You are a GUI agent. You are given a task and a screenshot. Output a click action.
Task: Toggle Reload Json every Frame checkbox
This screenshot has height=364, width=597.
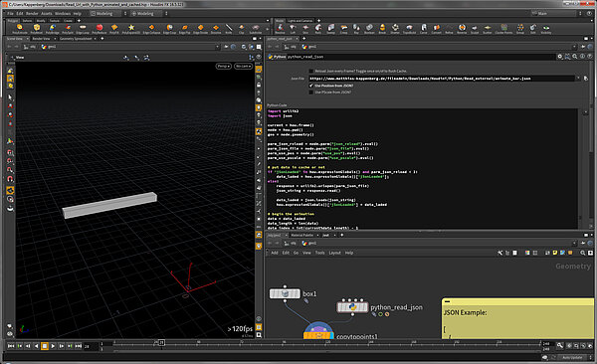(311, 72)
